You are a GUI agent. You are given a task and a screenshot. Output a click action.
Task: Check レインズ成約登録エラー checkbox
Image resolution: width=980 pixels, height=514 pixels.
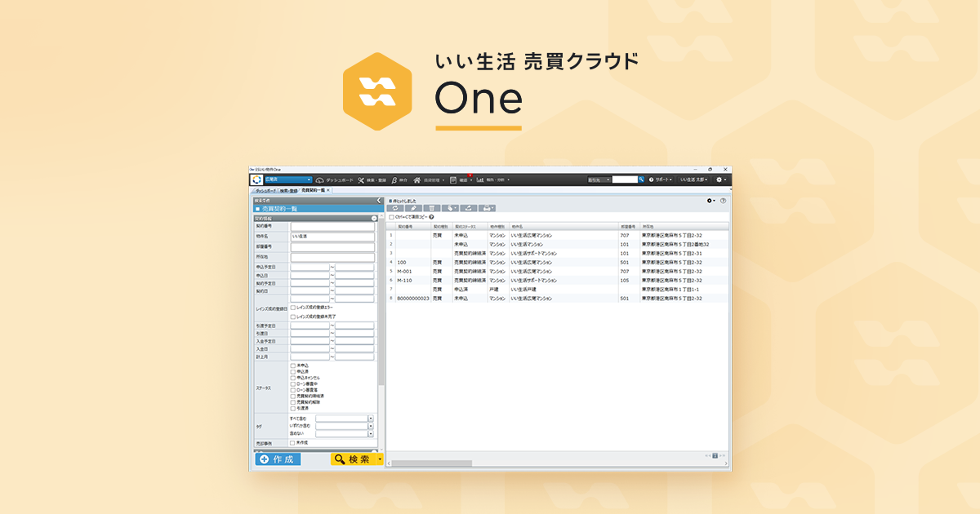click(x=292, y=307)
